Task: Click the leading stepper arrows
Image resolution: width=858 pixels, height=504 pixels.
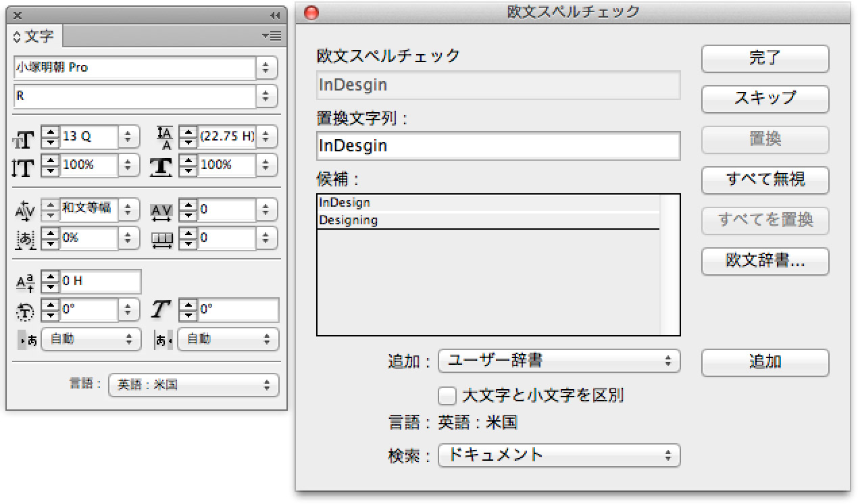Action: coord(188,136)
